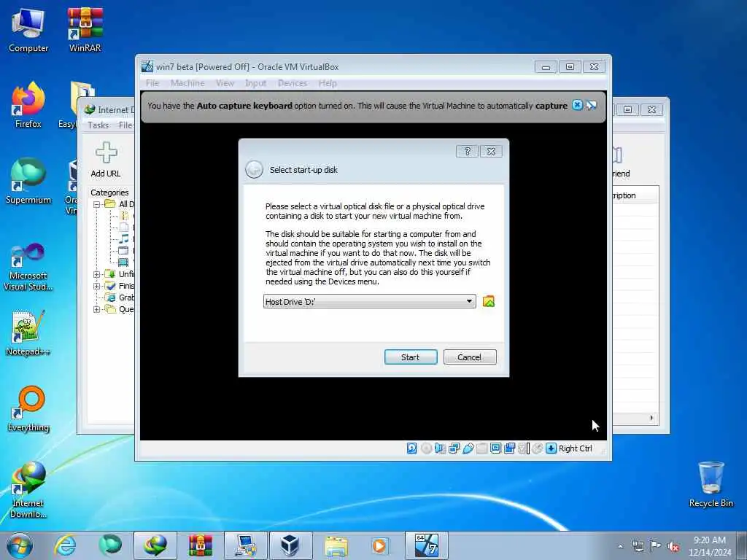
Task: Select the WinRAR desktop shortcut
Action: 85,29
